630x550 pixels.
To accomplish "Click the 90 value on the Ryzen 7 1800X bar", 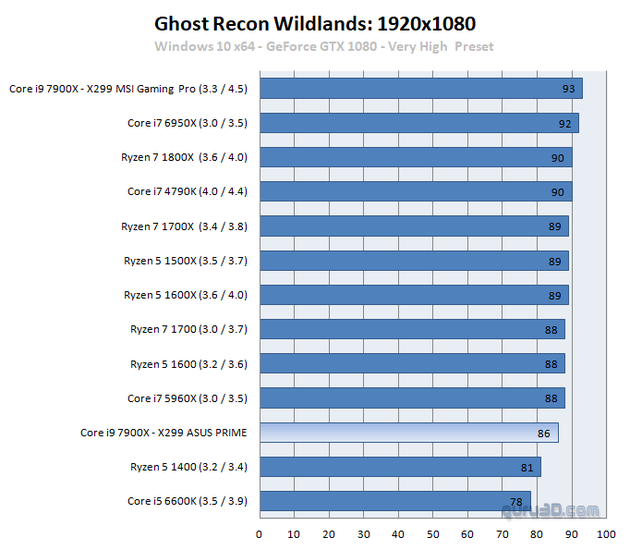I will point(558,158).
